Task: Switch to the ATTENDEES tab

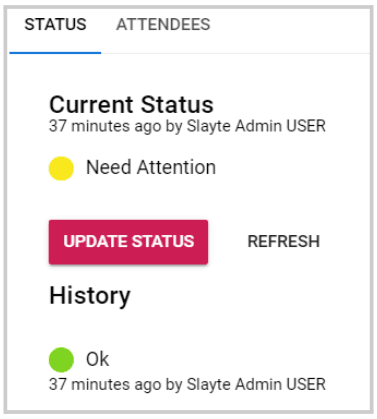Action: pyautogui.click(x=163, y=24)
